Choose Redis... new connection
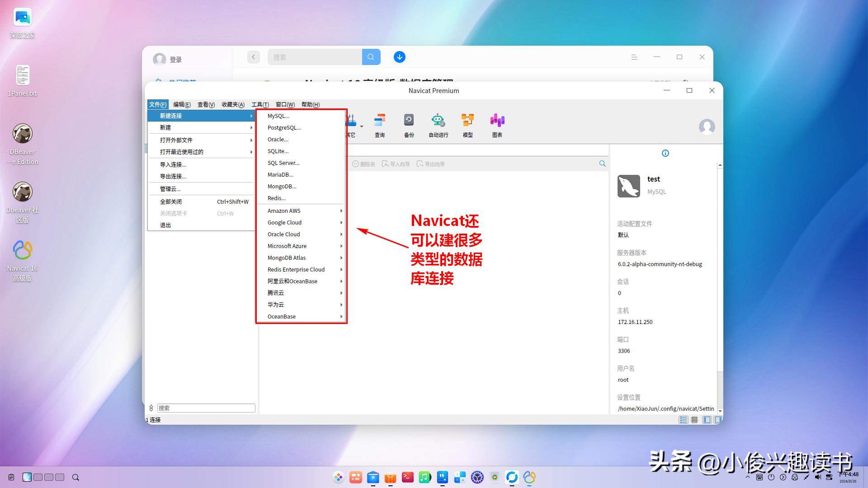Screen dimensions: 868x488 302,198
